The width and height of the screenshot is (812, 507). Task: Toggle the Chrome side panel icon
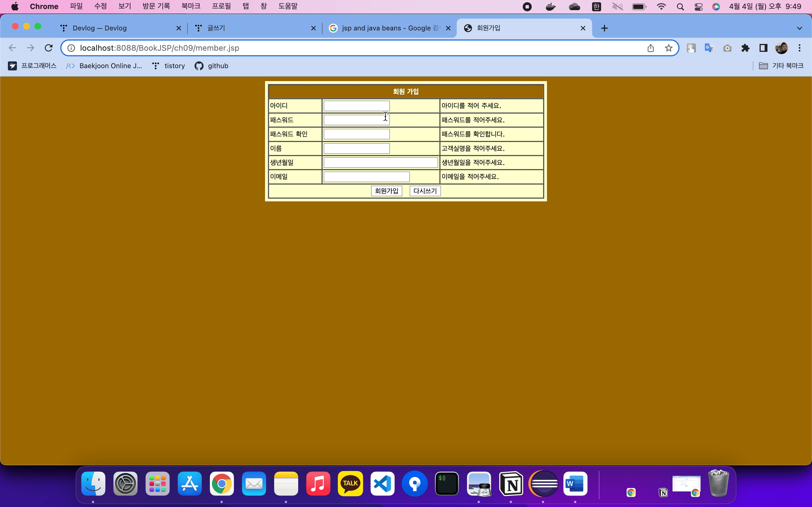pos(763,48)
